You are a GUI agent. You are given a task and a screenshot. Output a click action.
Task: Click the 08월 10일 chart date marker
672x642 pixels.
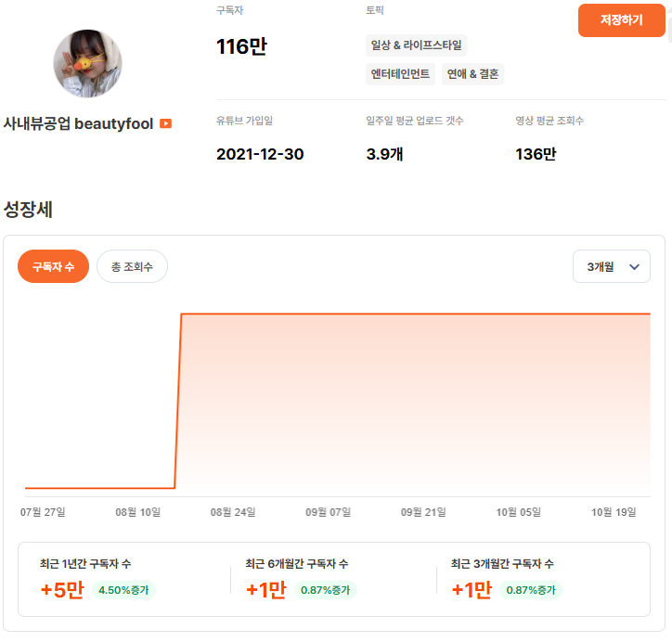(137, 511)
